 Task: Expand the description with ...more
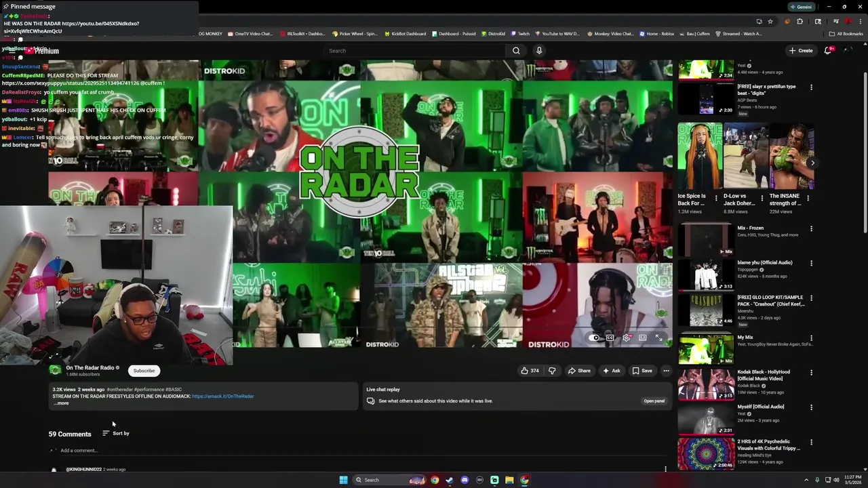pyautogui.click(x=61, y=403)
